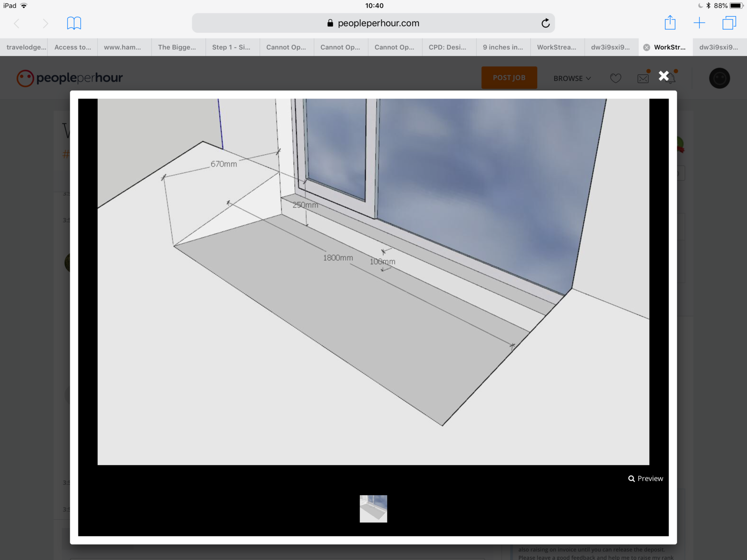Viewport: 747px width, 560px height.
Task: Close the image preview lightbox
Action: (663, 76)
